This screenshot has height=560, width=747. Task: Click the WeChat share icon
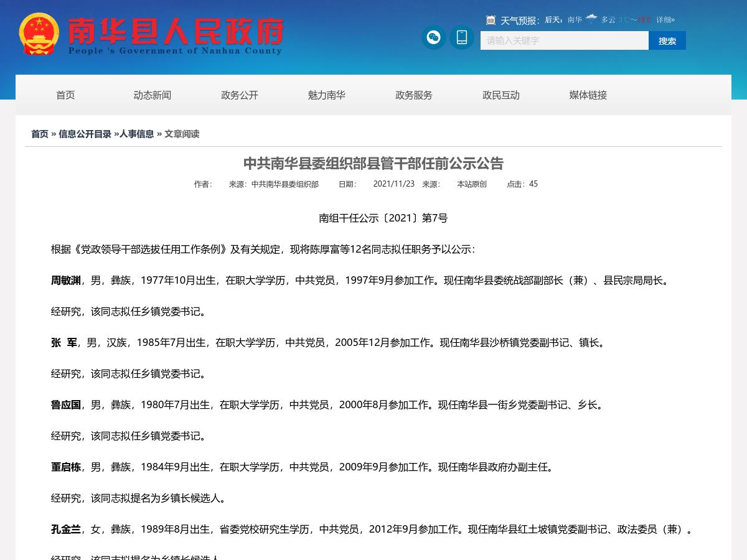(433, 37)
